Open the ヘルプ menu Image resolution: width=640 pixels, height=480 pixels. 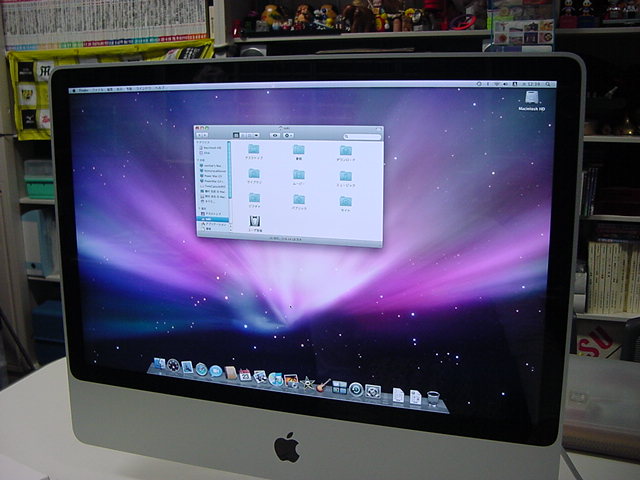(160, 88)
